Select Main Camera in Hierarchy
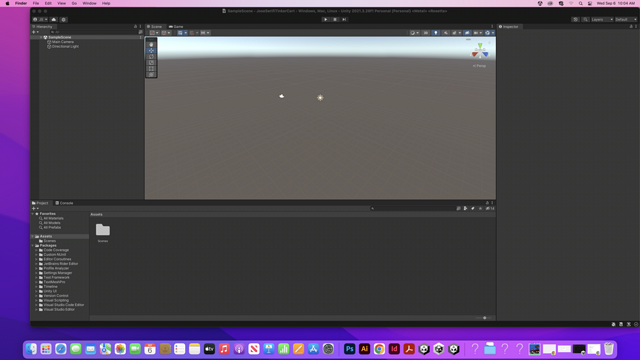The height and width of the screenshot is (360, 640). (x=62, y=42)
